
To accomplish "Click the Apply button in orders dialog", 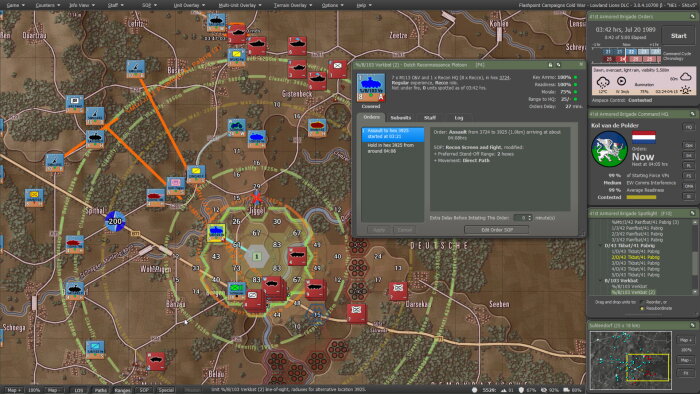I will point(379,230).
